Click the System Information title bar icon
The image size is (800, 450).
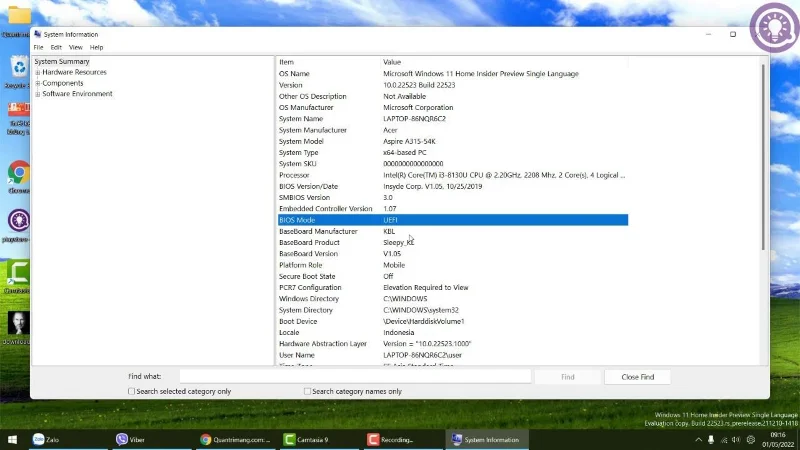pyautogui.click(x=37, y=34)
